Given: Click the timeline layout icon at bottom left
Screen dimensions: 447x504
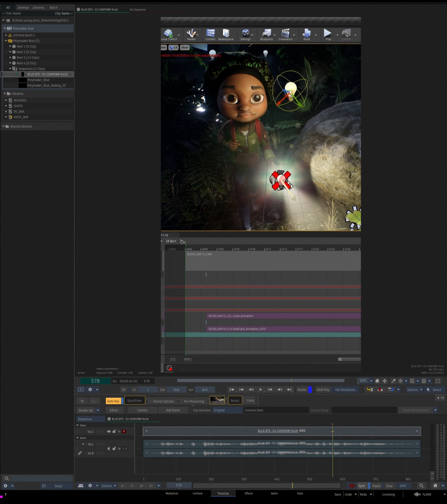Looking at the screenshot, I should pyautogui.click(x=81, y=486).
